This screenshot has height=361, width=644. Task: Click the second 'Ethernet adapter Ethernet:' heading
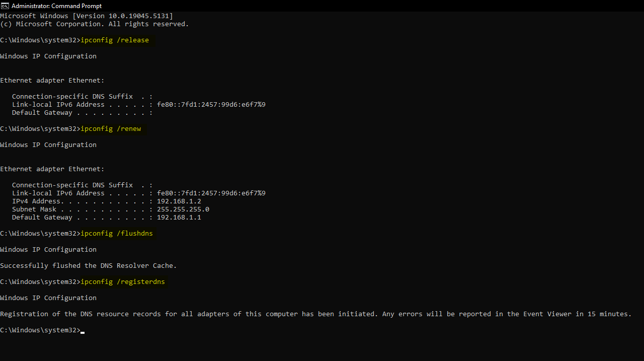[x=52, y=169]
